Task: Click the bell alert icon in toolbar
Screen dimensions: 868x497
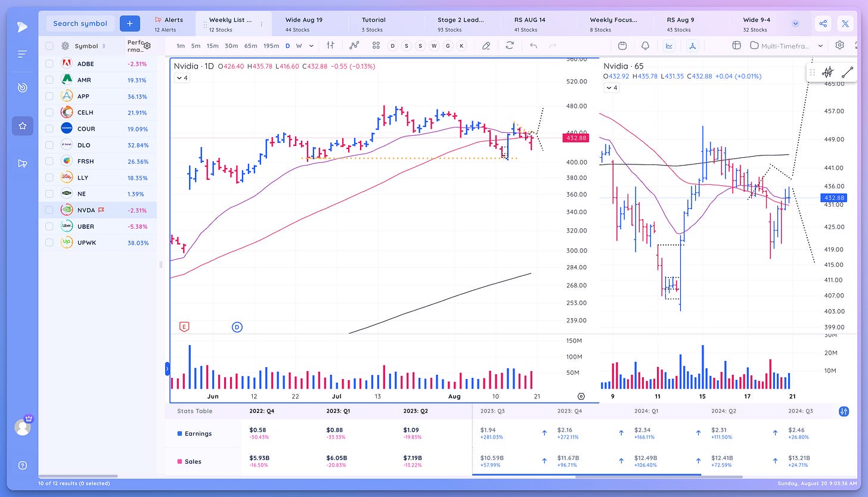Action: tap(645, 45)
